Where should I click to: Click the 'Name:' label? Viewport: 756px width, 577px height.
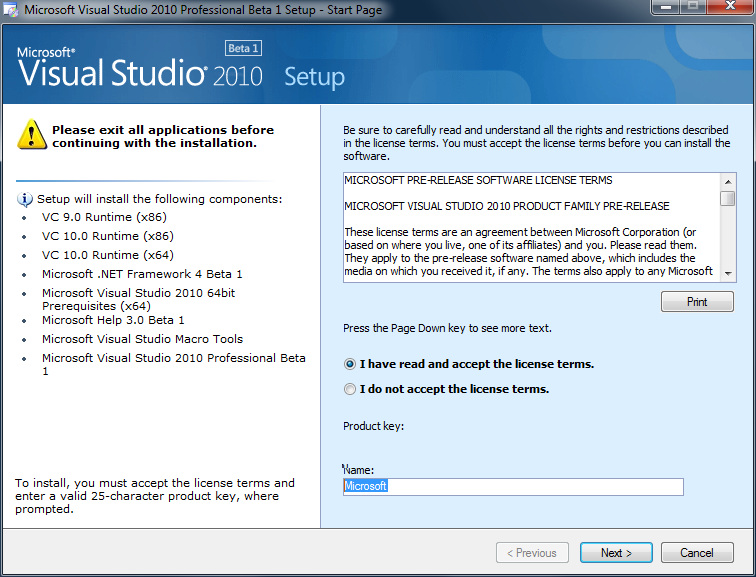(x=358, y=470)
